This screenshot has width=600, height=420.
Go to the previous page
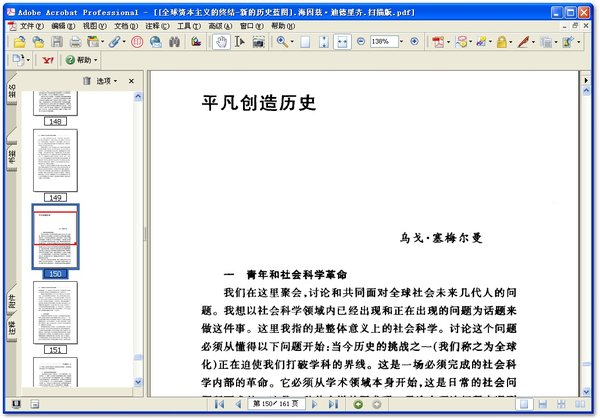point(238,404)
